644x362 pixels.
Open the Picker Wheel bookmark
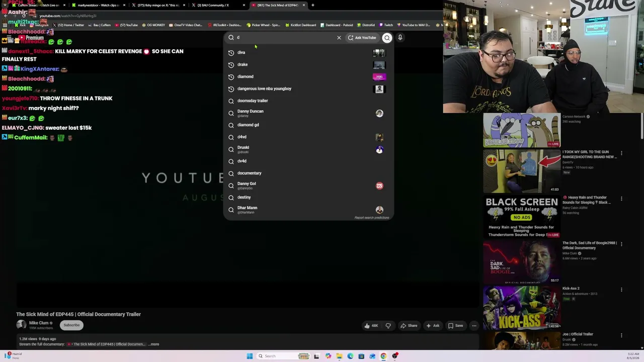click(263, 25)
